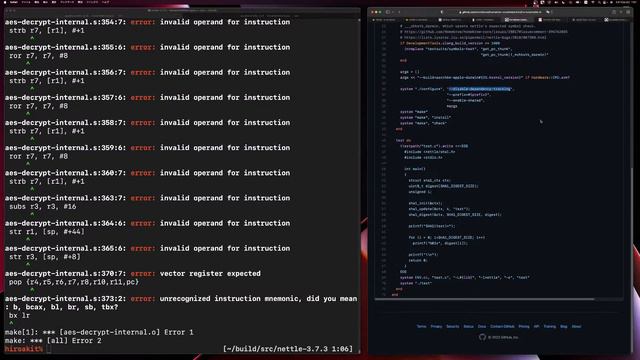Show Safari tab overview
This screenshot has width=640, height=360.
click(628, 12)
